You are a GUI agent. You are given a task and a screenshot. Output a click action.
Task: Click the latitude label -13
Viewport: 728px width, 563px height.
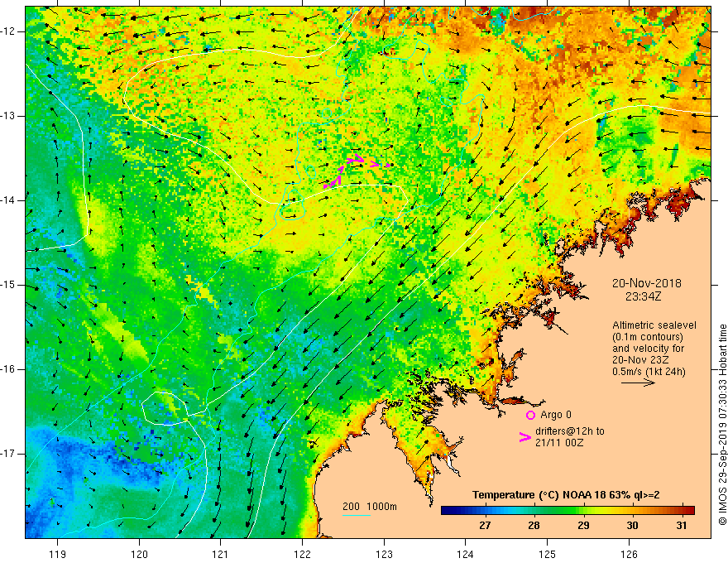pos(8,116)
